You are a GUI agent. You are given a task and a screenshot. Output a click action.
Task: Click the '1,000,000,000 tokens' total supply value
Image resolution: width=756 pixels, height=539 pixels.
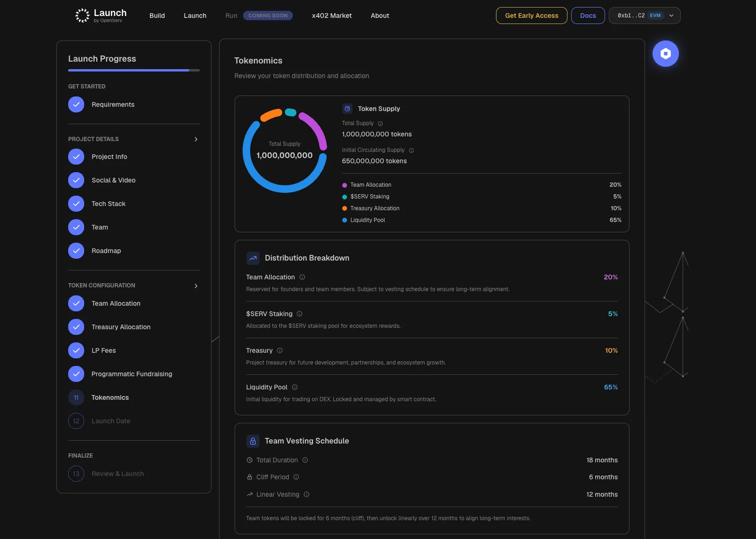tap(377, 134)
